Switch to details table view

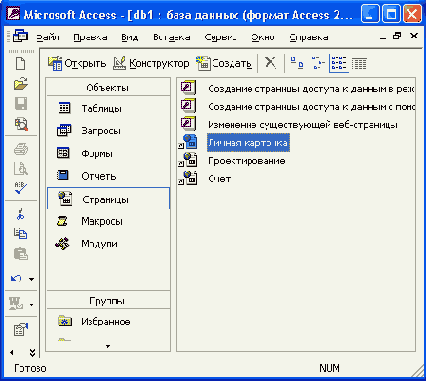pos(359,63)
